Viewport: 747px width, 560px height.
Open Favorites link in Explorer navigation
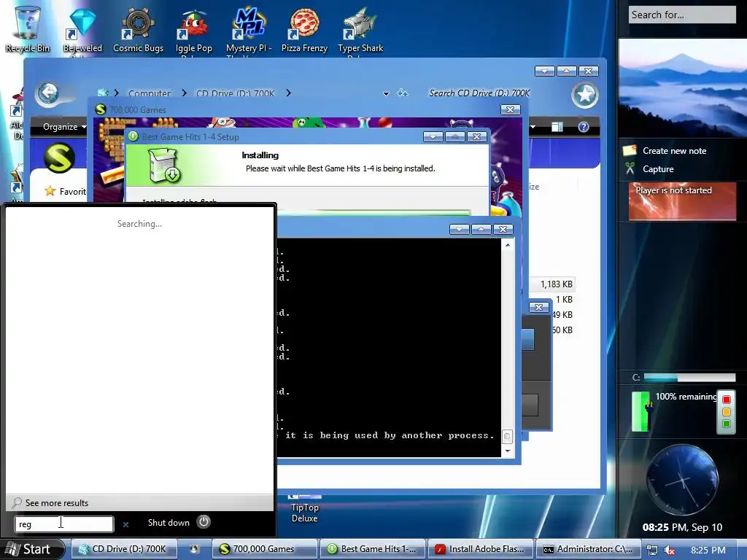tap(66, 192)
